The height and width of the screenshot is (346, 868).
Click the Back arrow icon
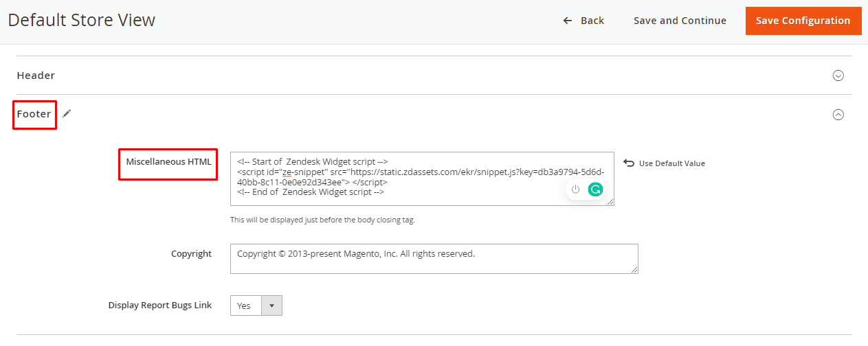[x=568, y=21]
